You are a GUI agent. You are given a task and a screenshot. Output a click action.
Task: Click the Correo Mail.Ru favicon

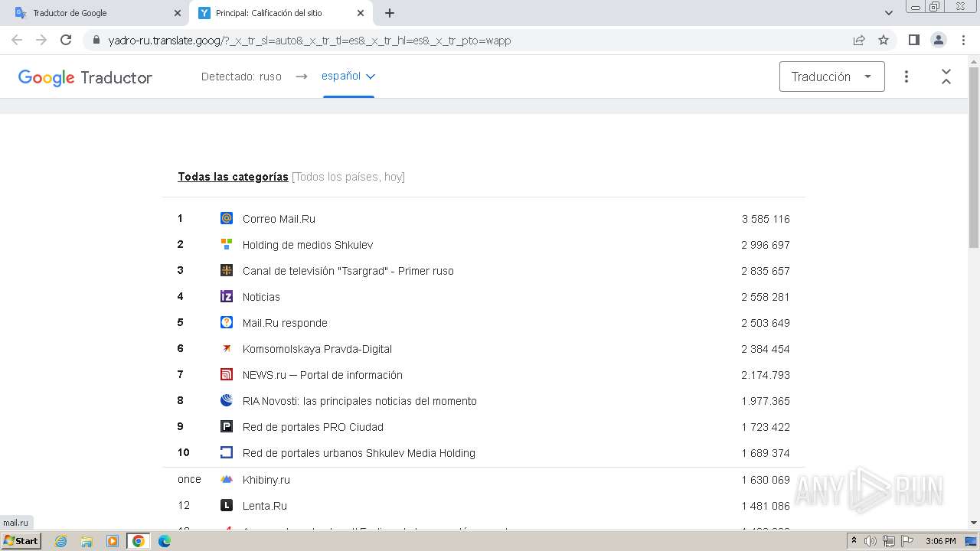coord(227,218)
